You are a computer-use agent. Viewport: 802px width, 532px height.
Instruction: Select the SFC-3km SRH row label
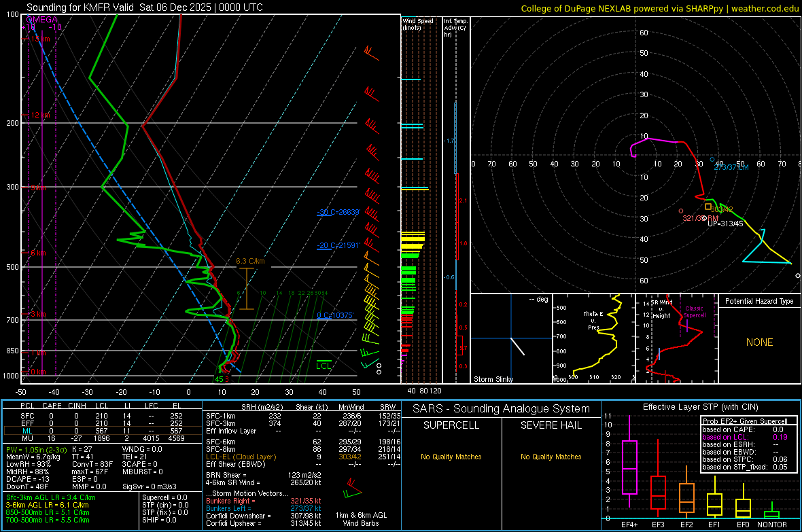pyautogui.click(x=221, y=423)
